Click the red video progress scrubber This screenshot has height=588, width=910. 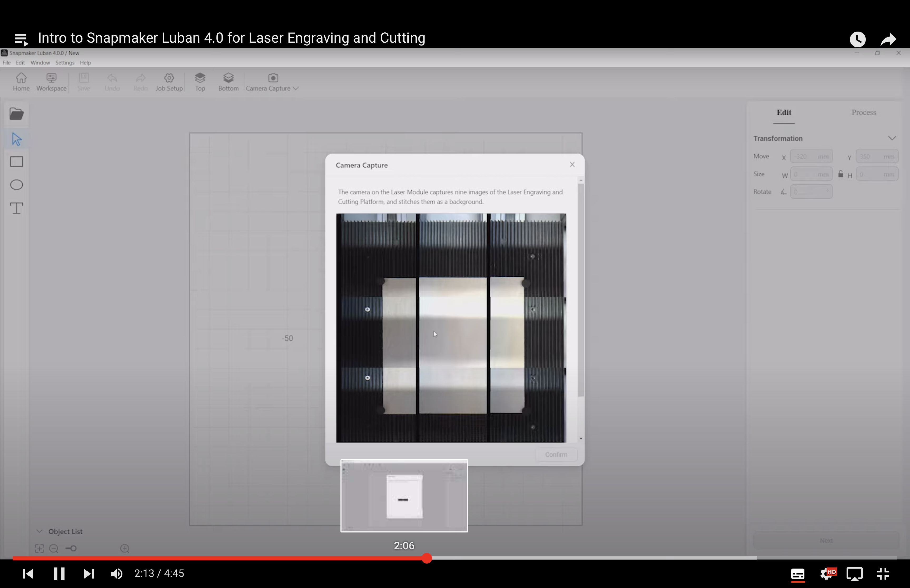[x=427, y=558]
